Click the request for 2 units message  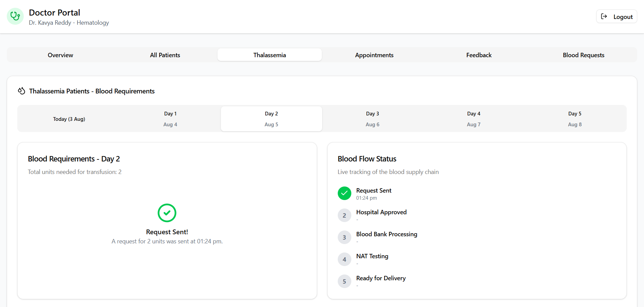(167, 241)
